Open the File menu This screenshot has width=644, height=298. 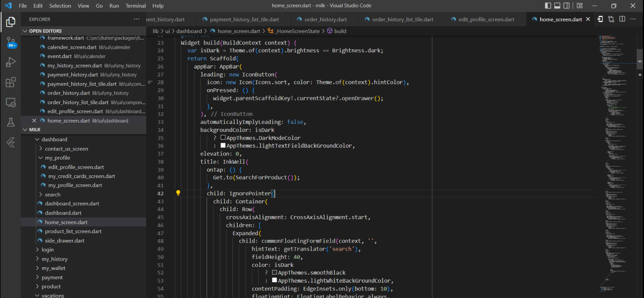point(23,5)
